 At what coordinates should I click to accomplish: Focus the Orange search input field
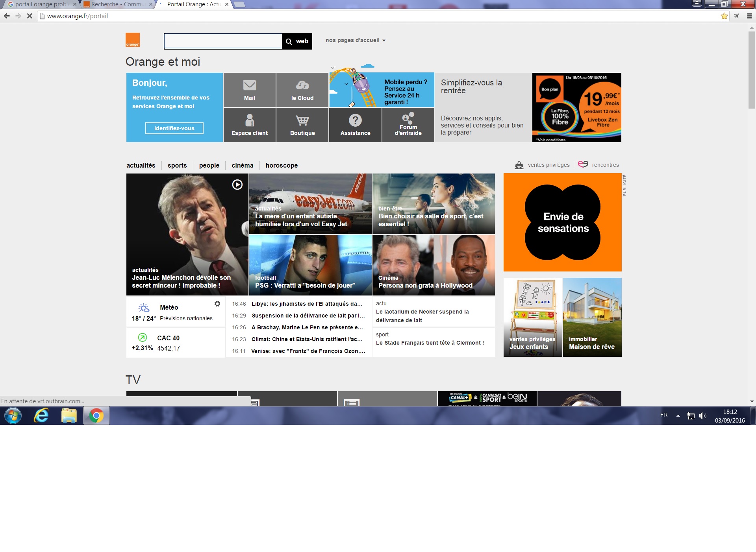(223, 41)
